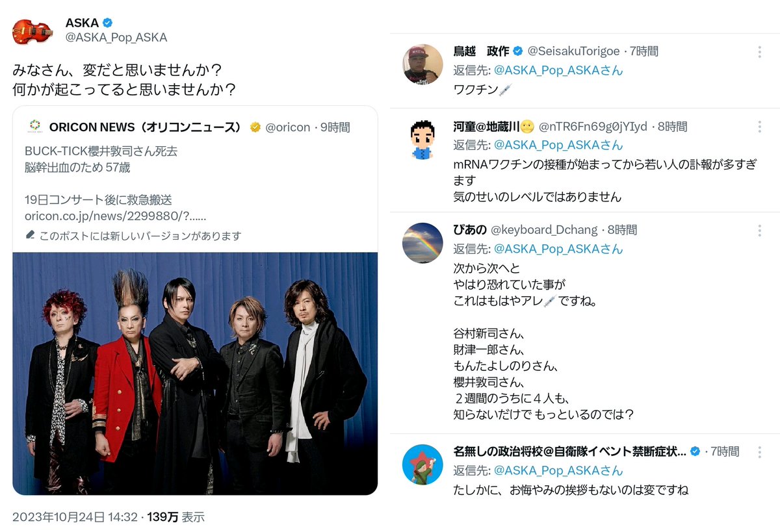Open the BUCK-TICK band photo
Image resolution: width=780 pixels, height=532 pixels.
(195, 374)
